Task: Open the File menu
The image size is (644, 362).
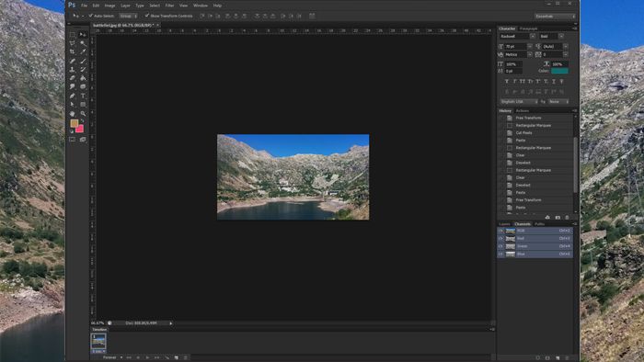Action: point(84,6)
